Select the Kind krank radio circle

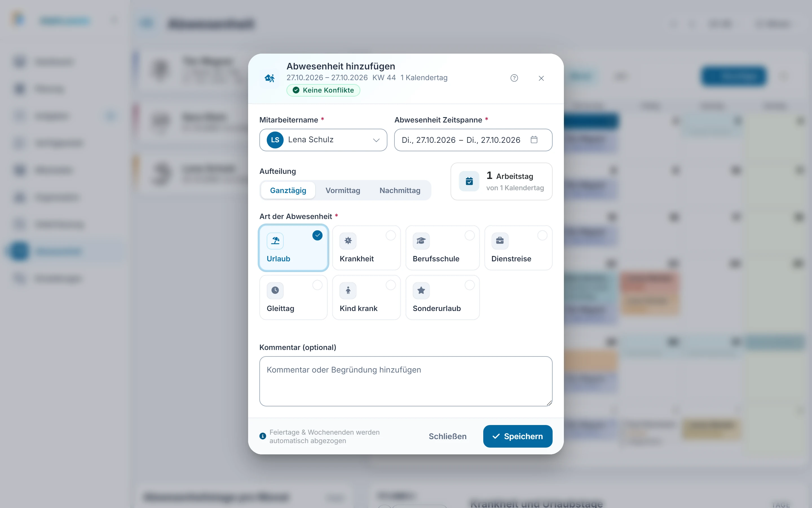[390, 285]
